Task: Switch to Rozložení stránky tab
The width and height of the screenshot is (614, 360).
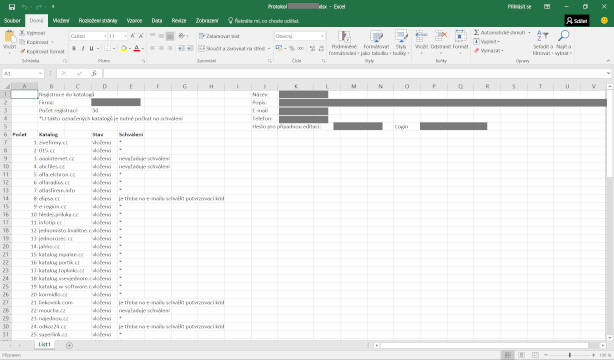Action: click(x=98, y=20)
